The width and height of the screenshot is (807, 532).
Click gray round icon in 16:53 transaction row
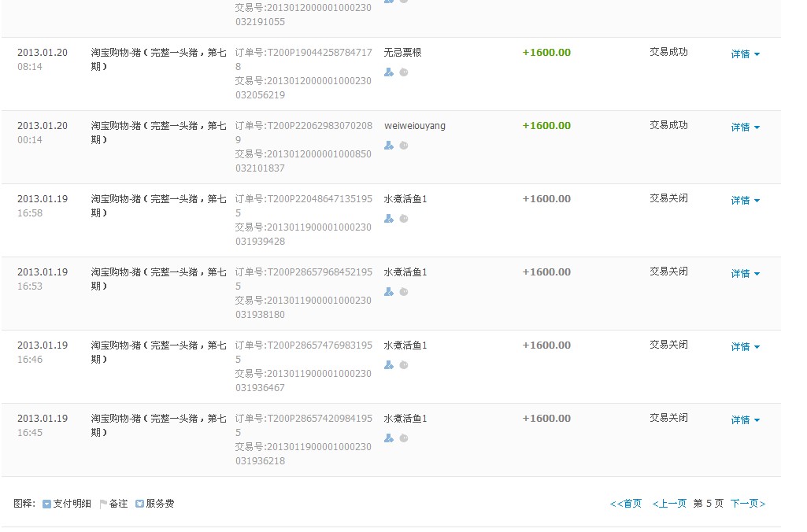point(403,292)
